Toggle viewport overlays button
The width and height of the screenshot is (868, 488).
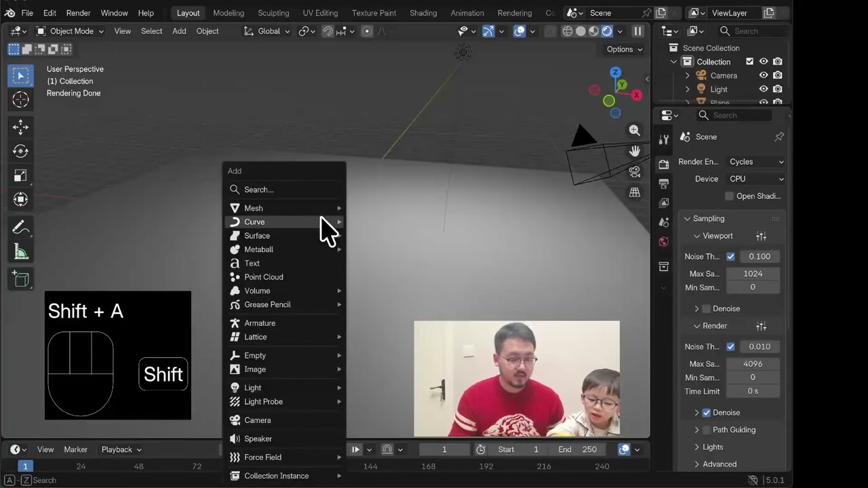(519, 31)
